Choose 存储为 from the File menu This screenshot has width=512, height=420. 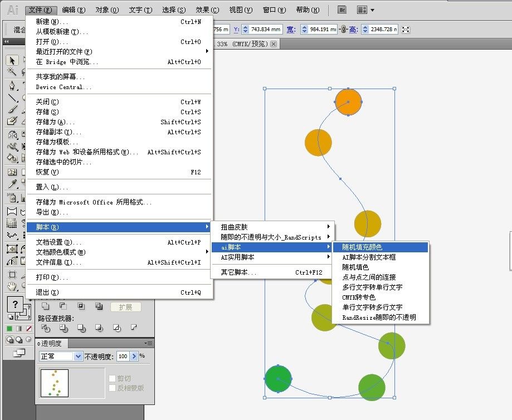click(x=119, y=122)
